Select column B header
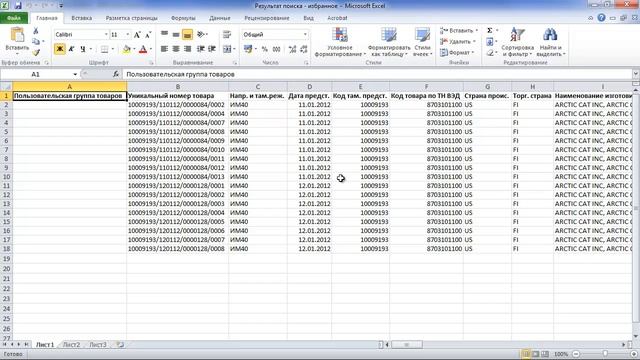 [x=178, y=87]
